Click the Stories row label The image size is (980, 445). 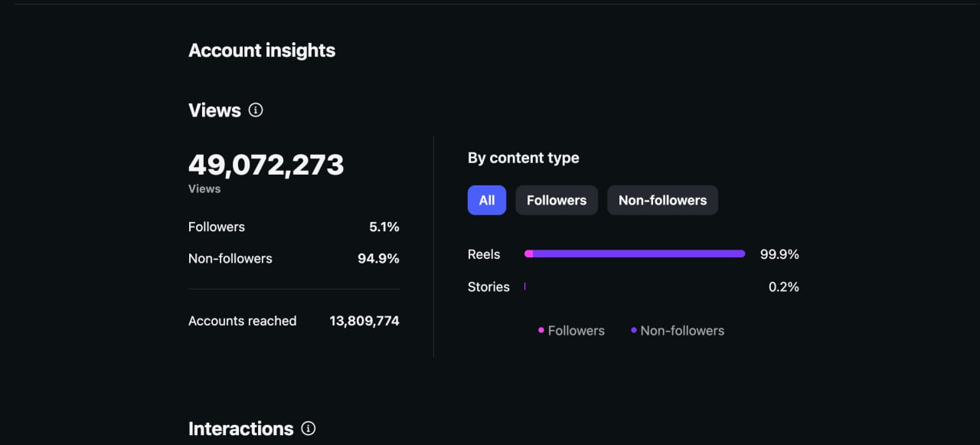click(x=488, y=286)
